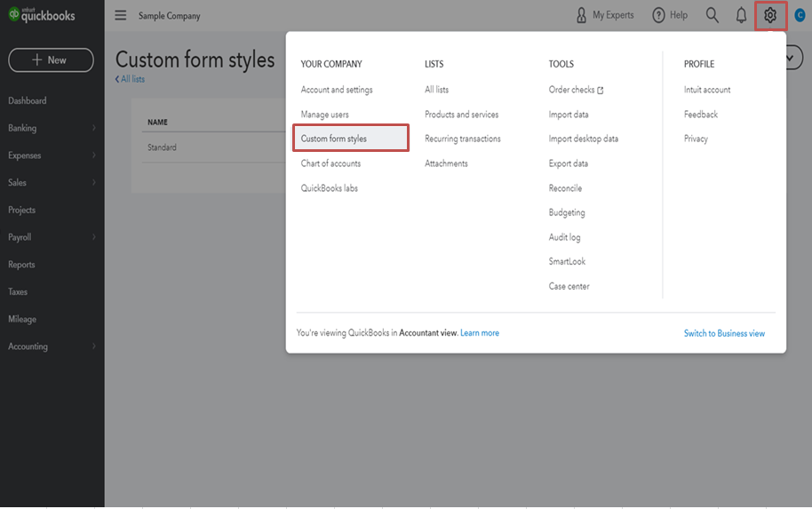Viewport: 812px width, 509px height.
Task: Open Banking in the sidebar
Action: [x=22, y=128]
